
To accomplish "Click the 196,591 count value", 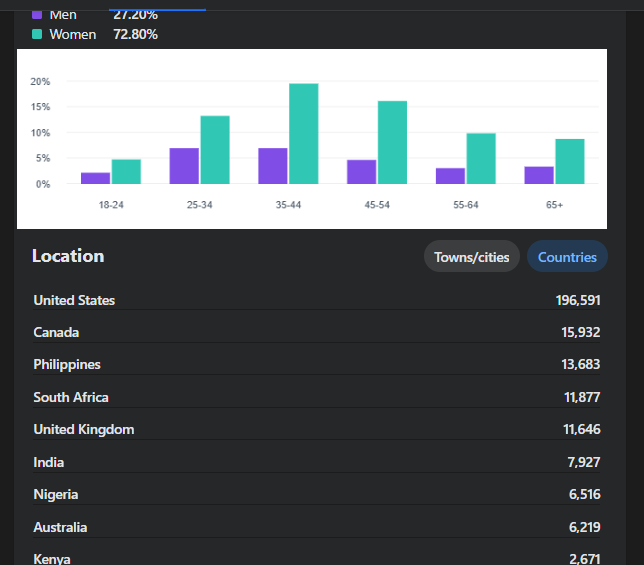I will click(578, 300).
